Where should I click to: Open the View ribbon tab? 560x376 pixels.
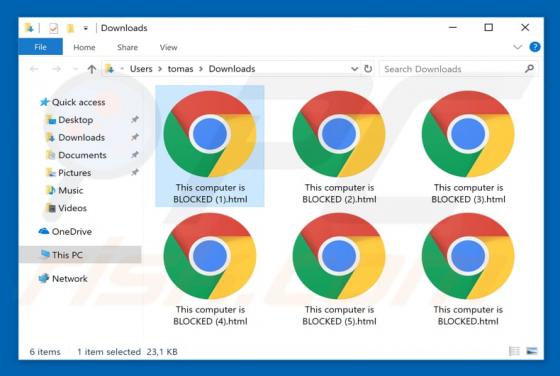point(168,47)
